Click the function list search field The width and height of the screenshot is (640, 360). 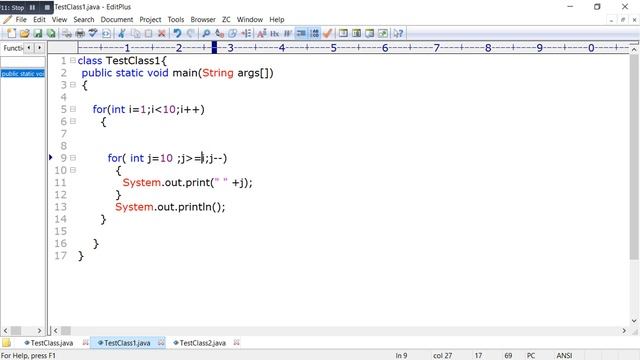coord(23,62)
